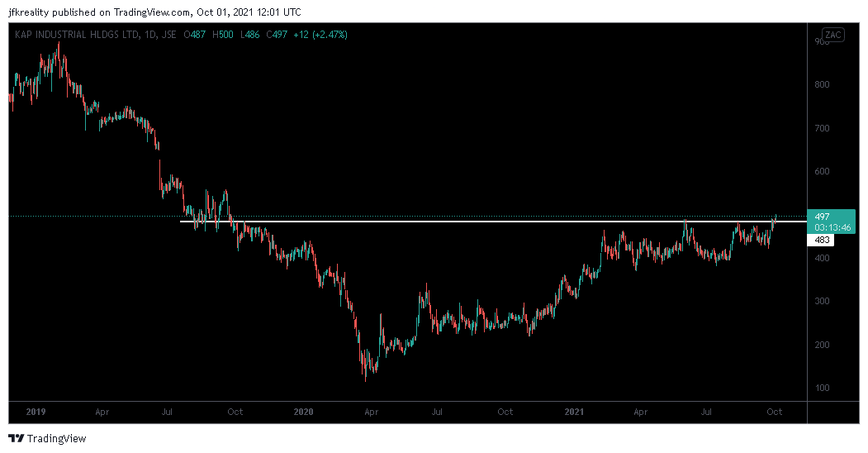Click the 700 price axis label

click(822, 128)
